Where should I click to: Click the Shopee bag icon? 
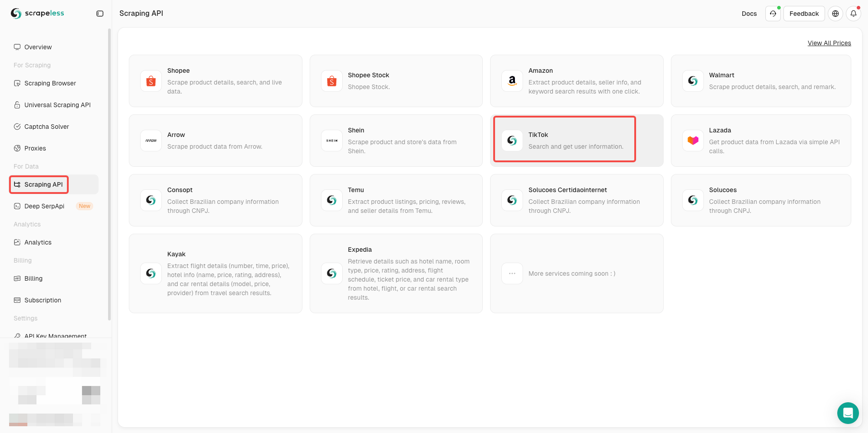click(151, 81)
